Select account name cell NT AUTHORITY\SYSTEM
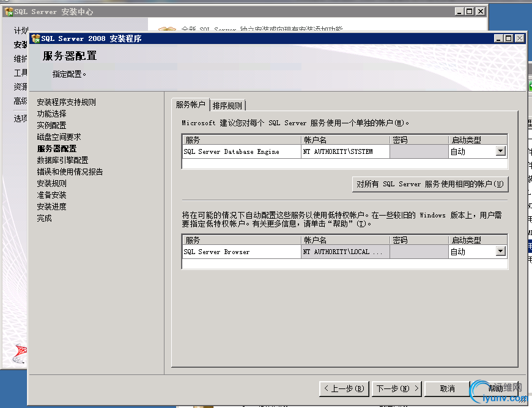 point(345,151)
